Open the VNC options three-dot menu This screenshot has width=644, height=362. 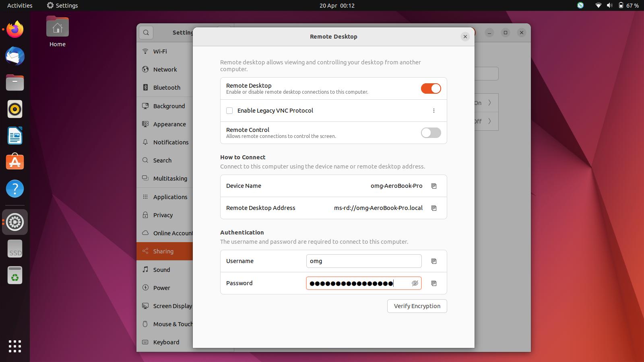434,110
